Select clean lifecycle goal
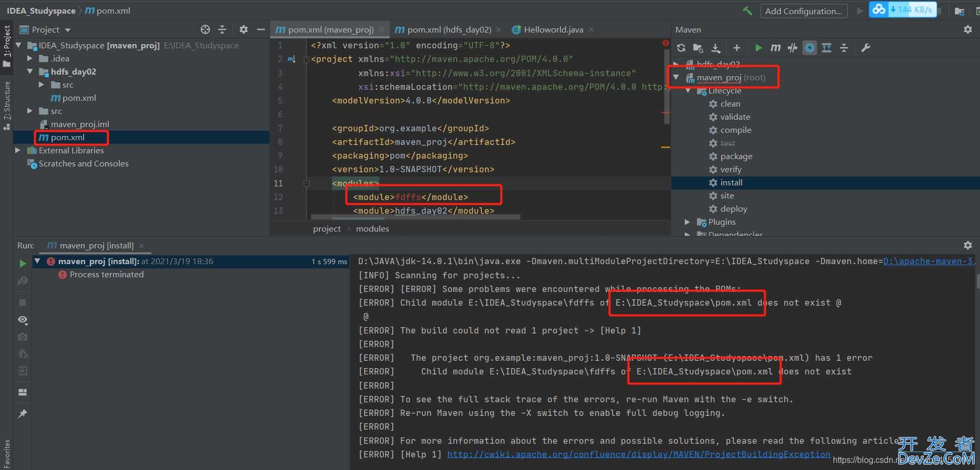 (x=730, y=104)
